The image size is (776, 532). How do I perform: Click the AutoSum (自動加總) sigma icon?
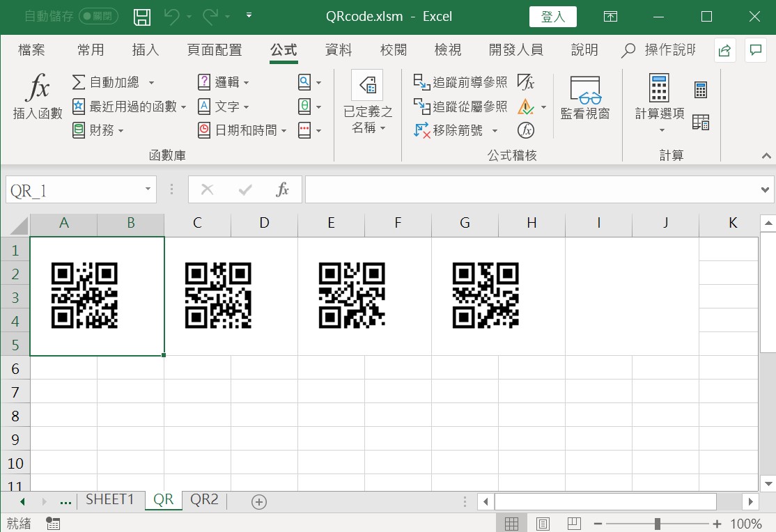click(79, 82)
